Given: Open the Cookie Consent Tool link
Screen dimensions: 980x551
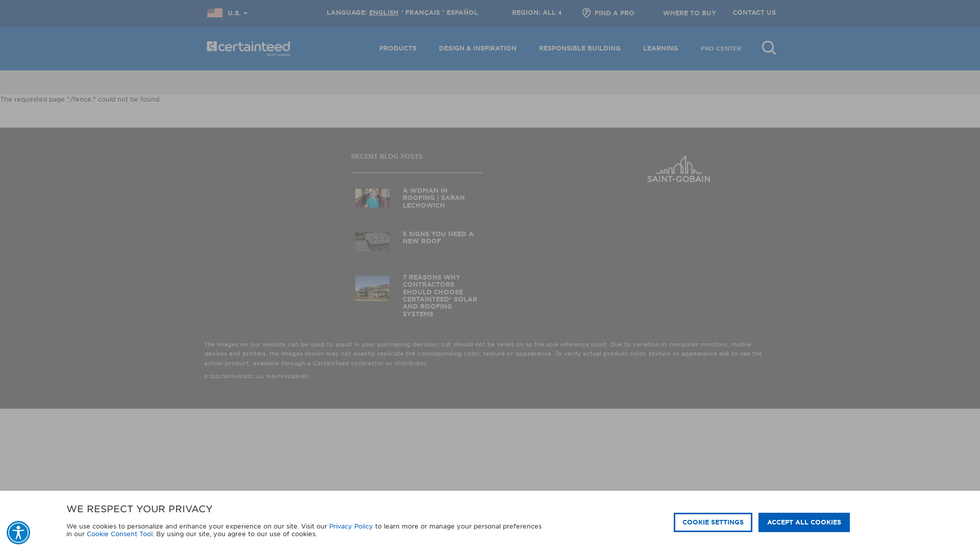Looking at the screenshot, I should click(x=120, y=534).
